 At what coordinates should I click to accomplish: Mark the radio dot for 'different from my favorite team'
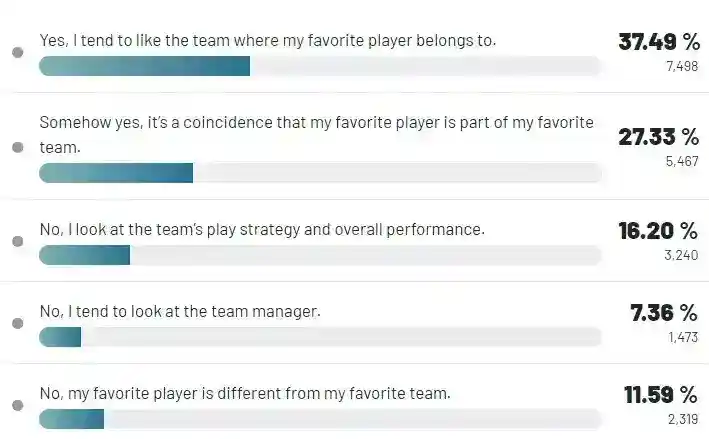pos(17,406)
